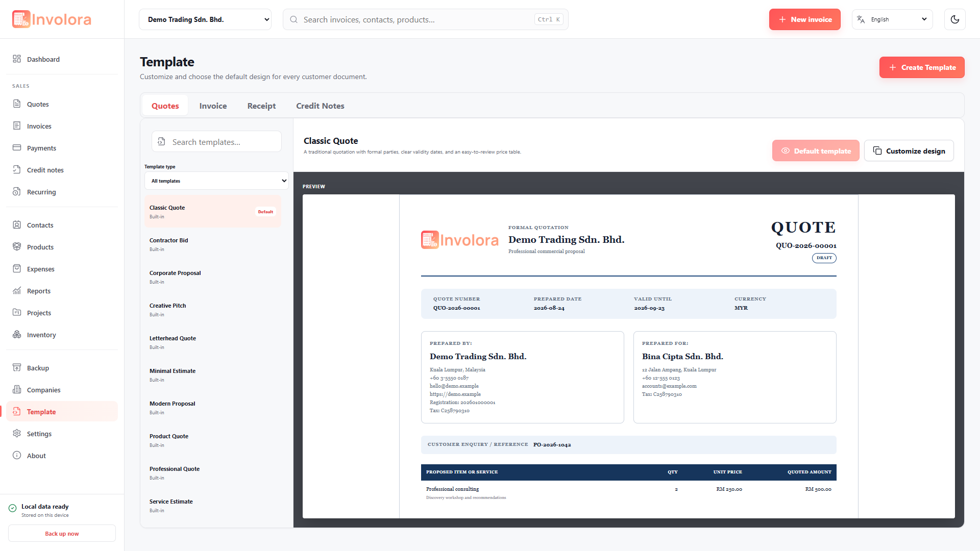
Task: Click the eye icon on Default template
Action: tap(786, 151)
